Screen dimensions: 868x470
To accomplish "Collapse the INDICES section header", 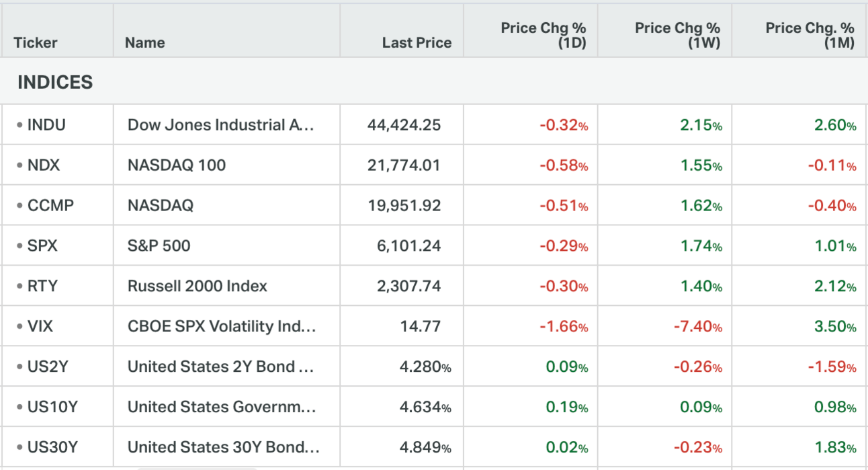I will point(55,83).
